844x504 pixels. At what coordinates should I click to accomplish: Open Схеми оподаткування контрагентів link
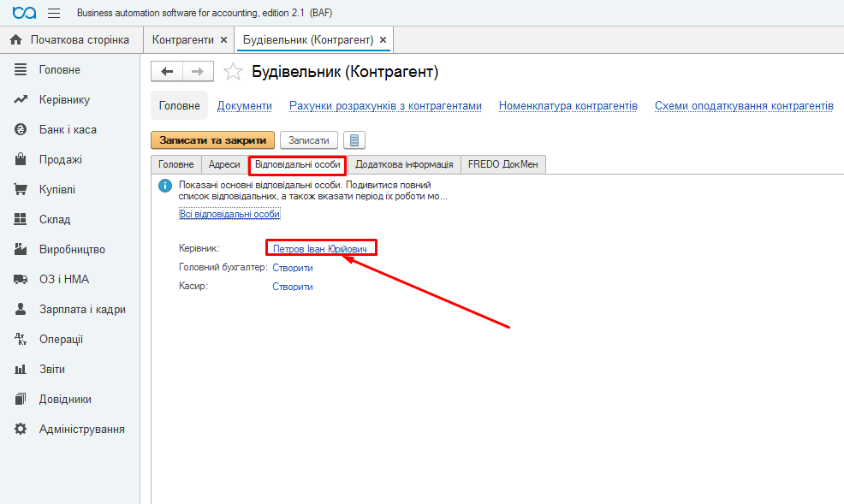pyautogui.click(x=744, y=106)
